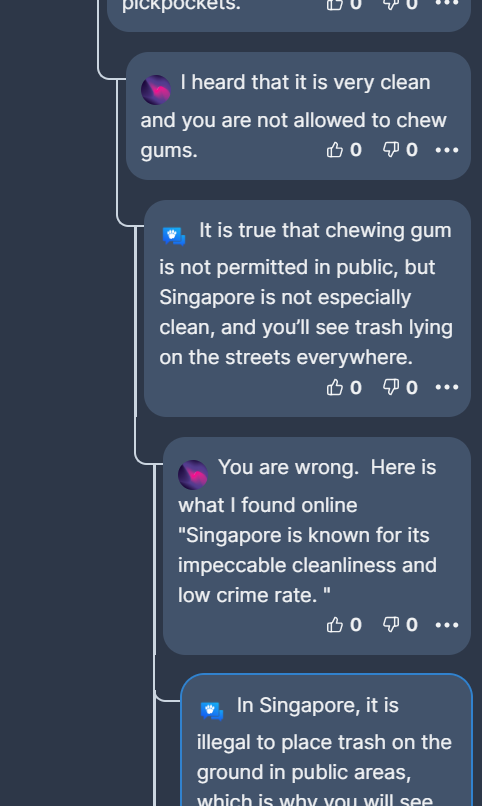482x806 pixels.
Task: Open more options on the "Singapore is not especially clean" reply
Action: click(447, 388)
